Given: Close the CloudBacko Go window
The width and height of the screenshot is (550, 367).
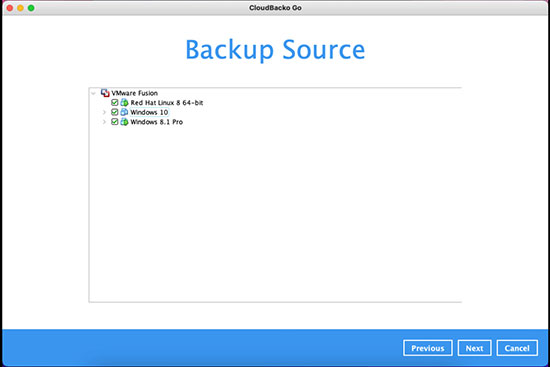Looking at the screenshot, I should pos(10,8).
